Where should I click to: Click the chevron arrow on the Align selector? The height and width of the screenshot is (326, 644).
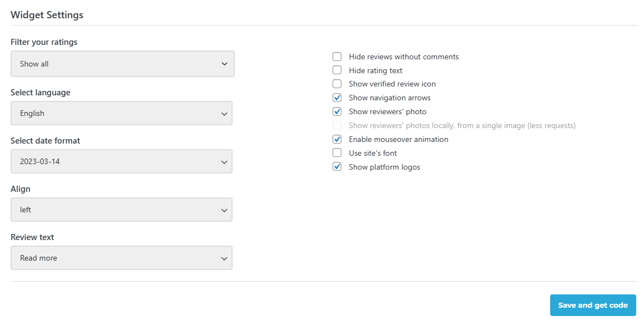coord(224,210)
